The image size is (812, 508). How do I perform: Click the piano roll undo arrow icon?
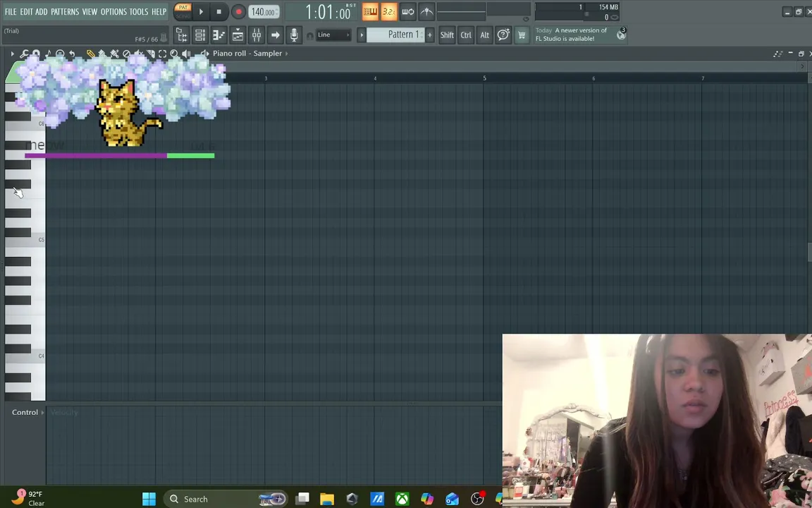point(72,54)
